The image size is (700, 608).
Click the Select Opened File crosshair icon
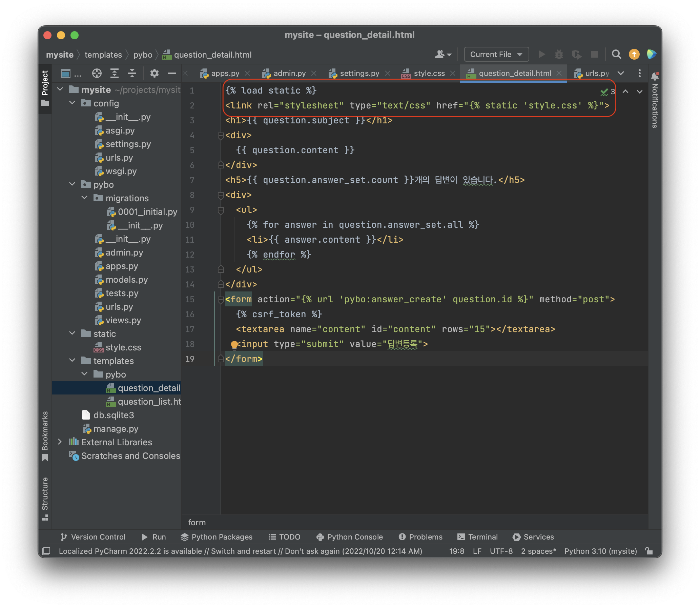click(x=97, y=73)
